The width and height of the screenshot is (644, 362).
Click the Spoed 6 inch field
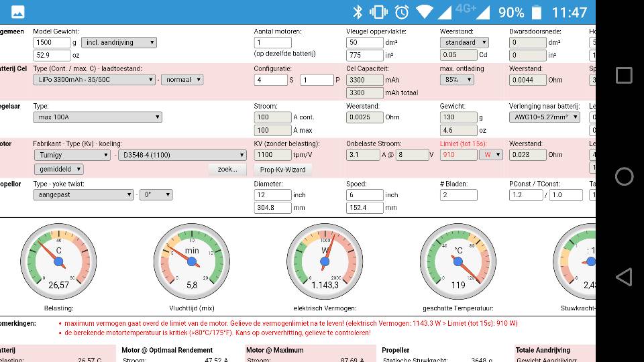click(365, 194)
